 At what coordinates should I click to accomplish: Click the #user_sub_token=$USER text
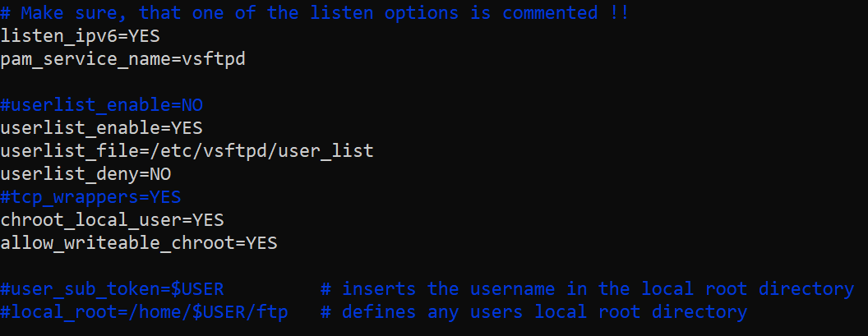pos(113,289)
